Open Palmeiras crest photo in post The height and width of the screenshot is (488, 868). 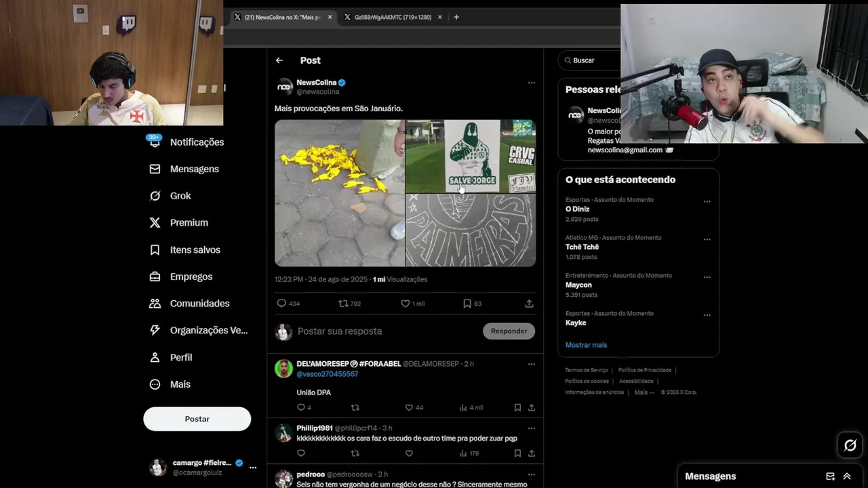471,230
